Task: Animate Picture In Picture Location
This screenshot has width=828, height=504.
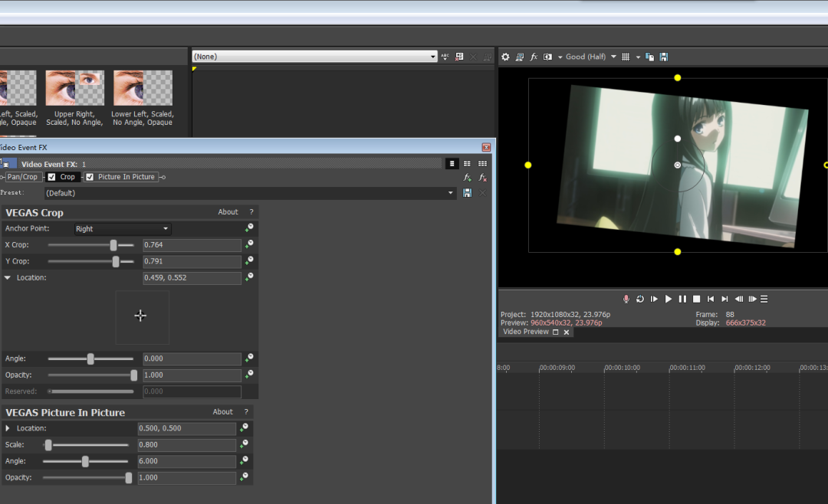Action: [244, 427]
